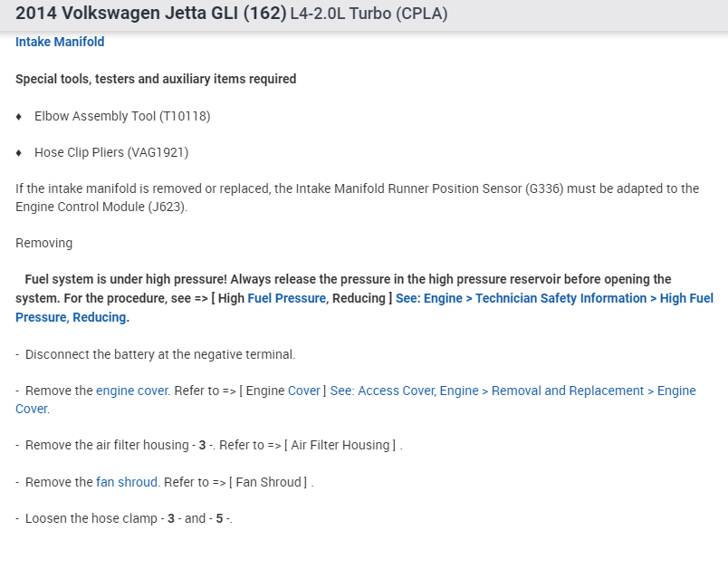This screenshot has width=728, height=579.
Task: Click the bracketed Fan Shroud reference text
Action: click(x=268, y=482)
